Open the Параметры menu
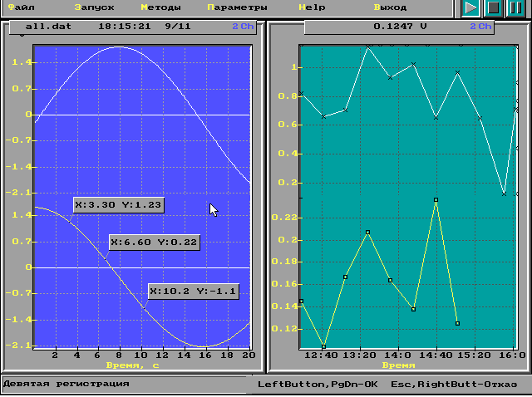Screen dimensions: 532x397 coord(237,7)
